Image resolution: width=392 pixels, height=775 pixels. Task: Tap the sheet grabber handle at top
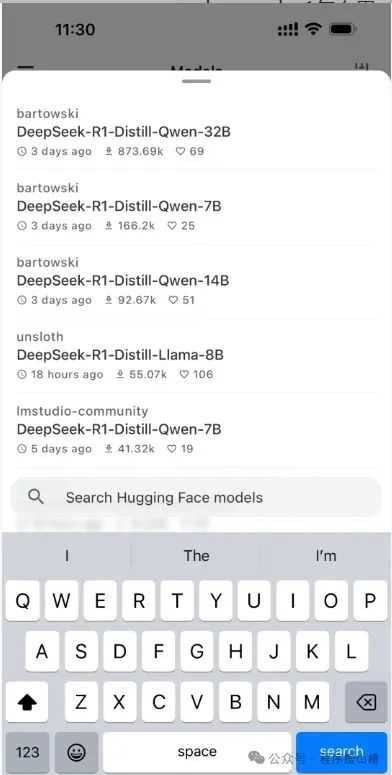[x=196, y=81]
